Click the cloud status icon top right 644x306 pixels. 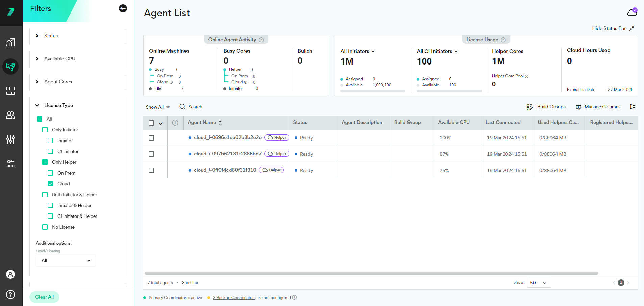(632, 12)
